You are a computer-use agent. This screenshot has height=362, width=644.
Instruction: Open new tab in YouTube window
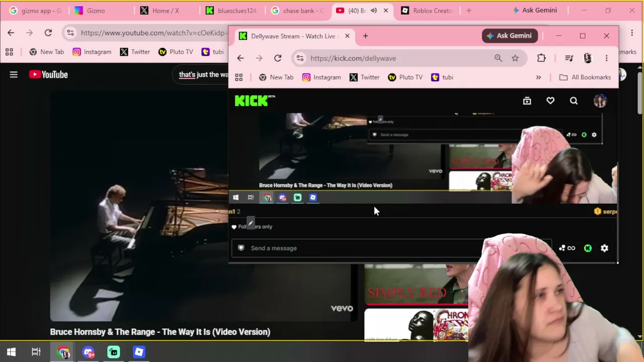[x=468, y=11]
